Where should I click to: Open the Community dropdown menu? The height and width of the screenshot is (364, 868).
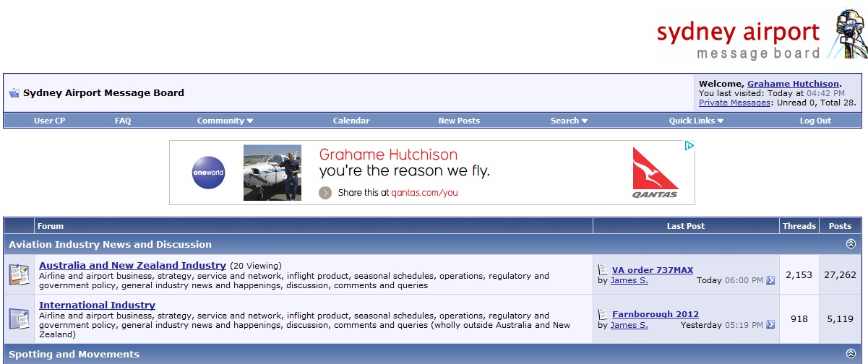225,121
